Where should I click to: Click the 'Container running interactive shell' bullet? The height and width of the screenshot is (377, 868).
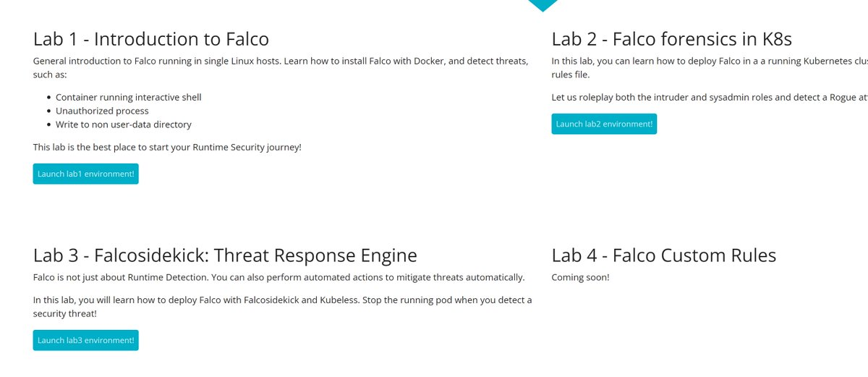click(x=128, y=97)
